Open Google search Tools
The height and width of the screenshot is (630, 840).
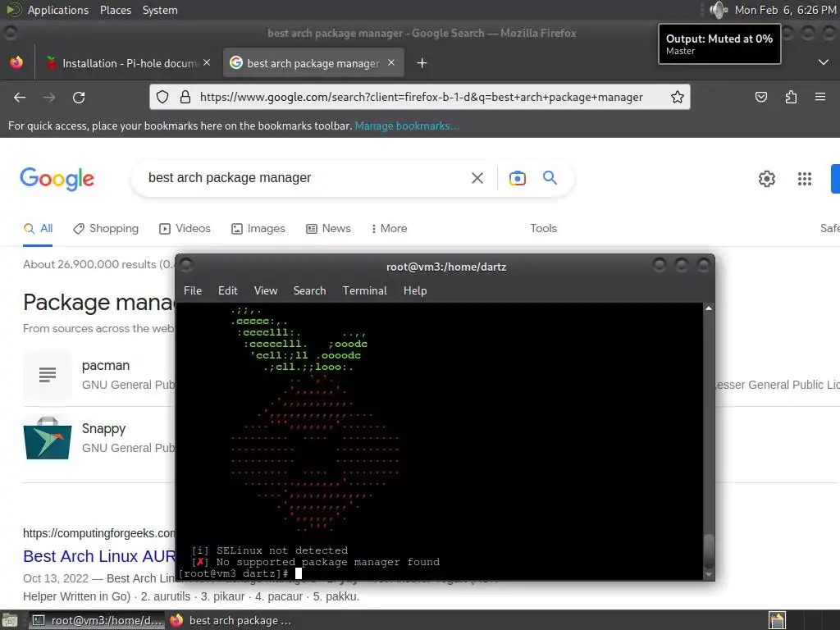tap(543, 228)
